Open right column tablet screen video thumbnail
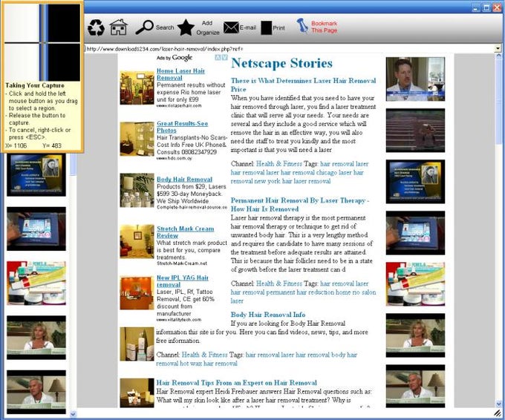Image resolution: width=505 pixels, height=420 pixels. click(x=415, y=233)
